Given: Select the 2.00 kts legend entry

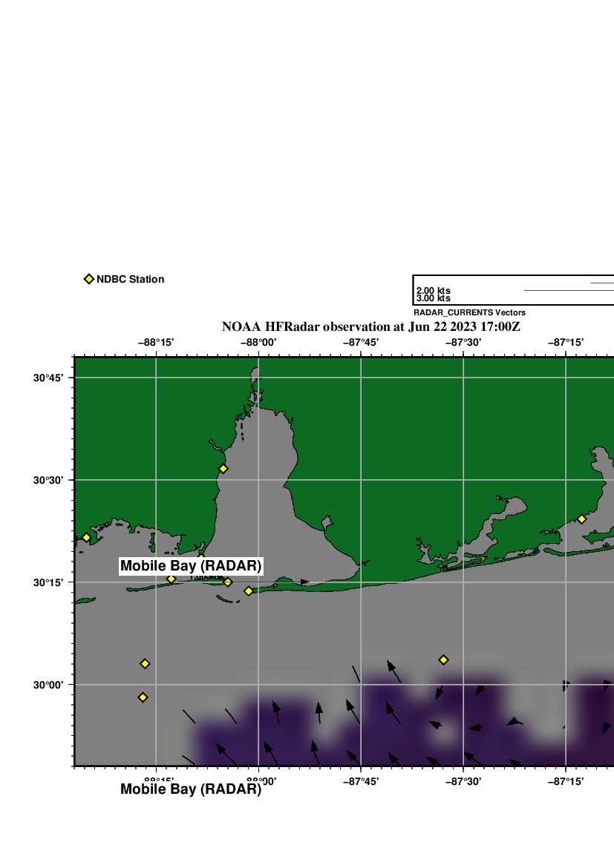Looking at the screenshot, I should pos(433,291).
